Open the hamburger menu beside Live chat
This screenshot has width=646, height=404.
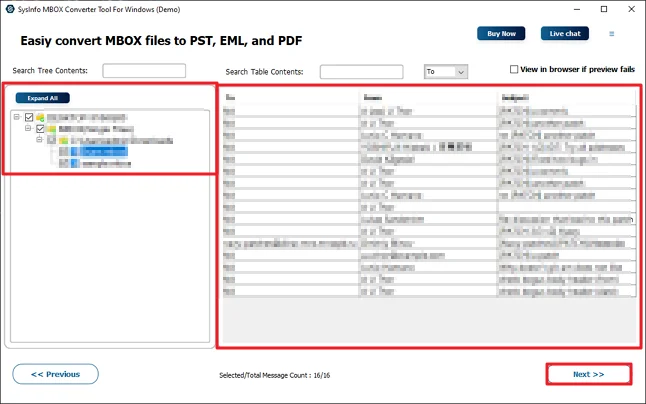click(x=611, y=34)
